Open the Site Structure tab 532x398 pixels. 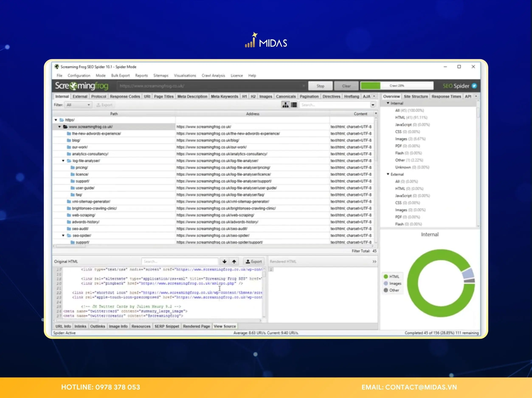point(416,96)
